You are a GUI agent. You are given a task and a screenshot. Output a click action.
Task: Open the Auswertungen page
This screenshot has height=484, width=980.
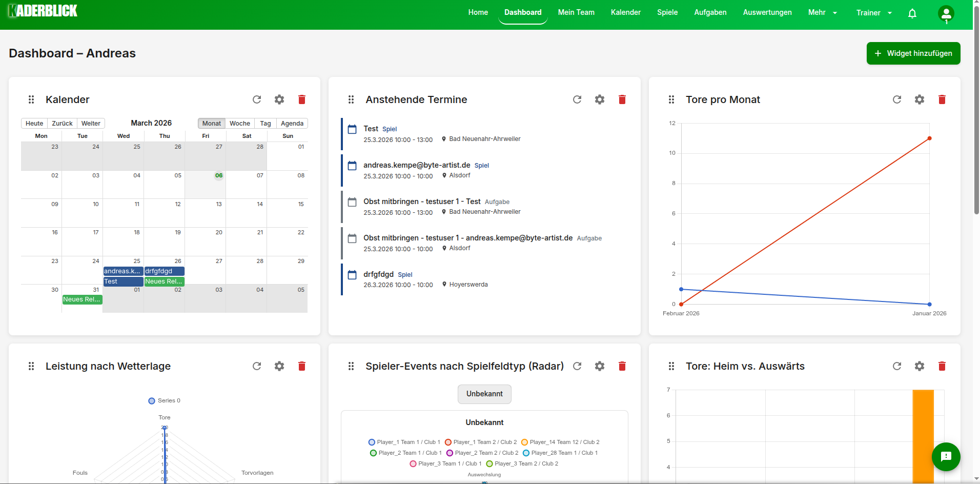point(767,12)
